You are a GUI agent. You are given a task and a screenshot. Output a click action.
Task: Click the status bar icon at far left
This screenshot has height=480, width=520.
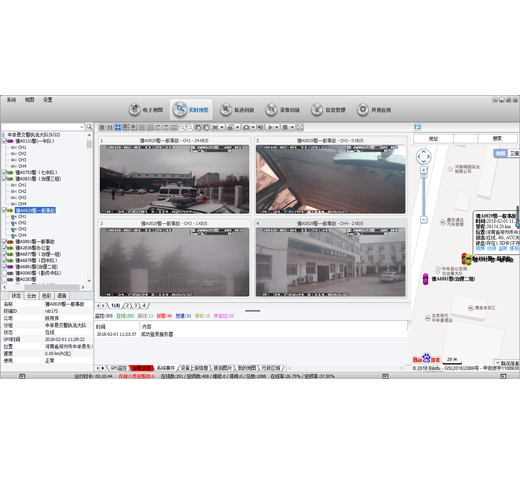coord(22,376)
